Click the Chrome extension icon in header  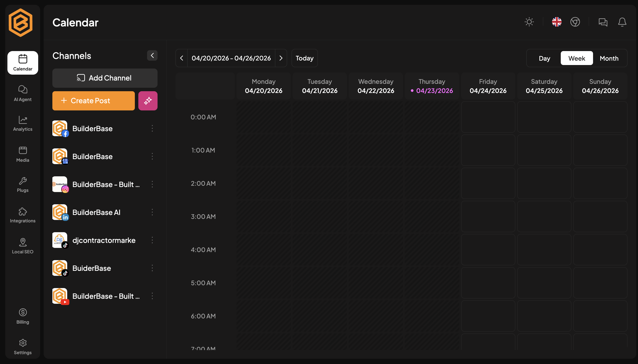(575, 22)
